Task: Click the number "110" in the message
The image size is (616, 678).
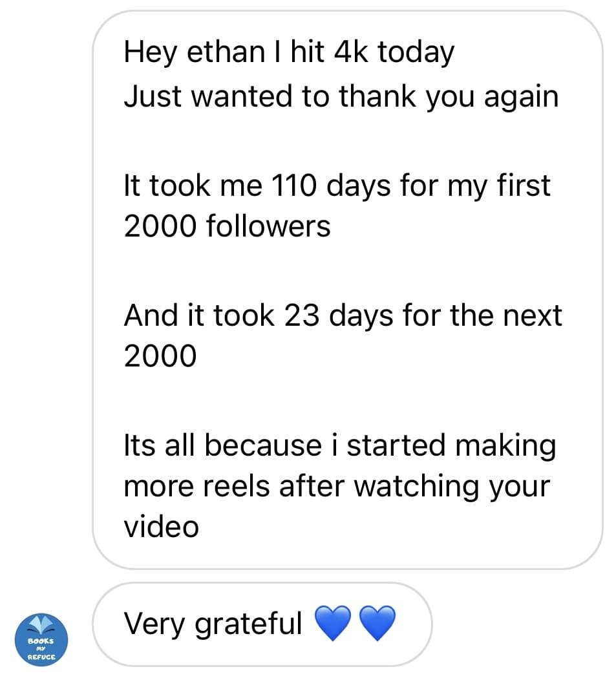Action: (293, 185)
